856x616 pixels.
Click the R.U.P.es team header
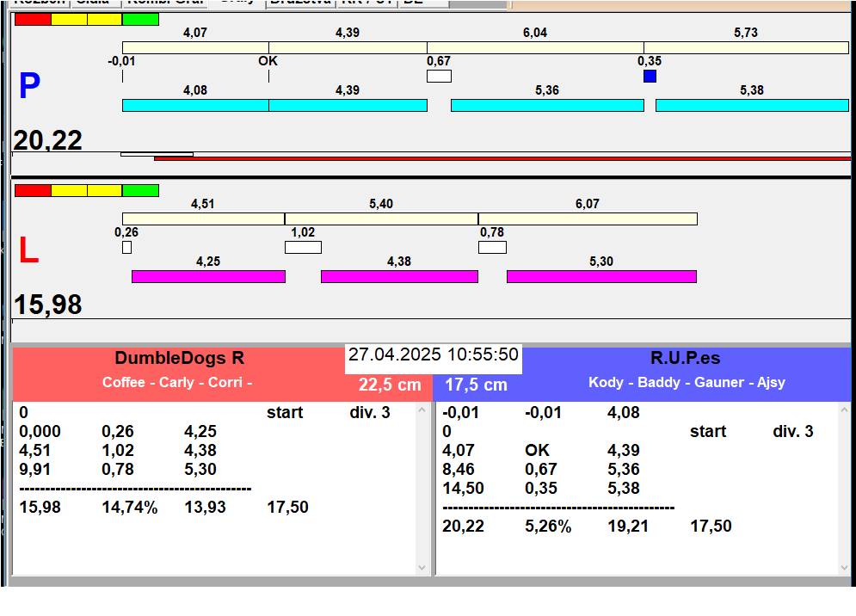click(685, 359)
